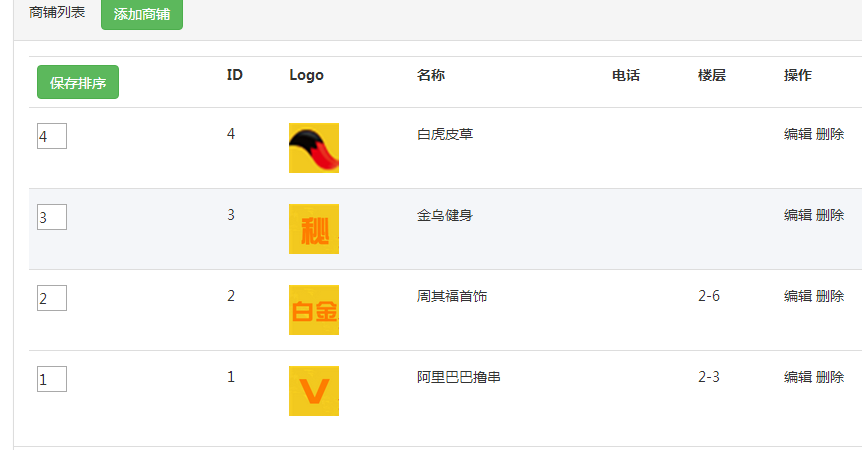Viewport: 862px width, 450px height.
Task: Focus the sort order field showing 4
Action: 52,136
